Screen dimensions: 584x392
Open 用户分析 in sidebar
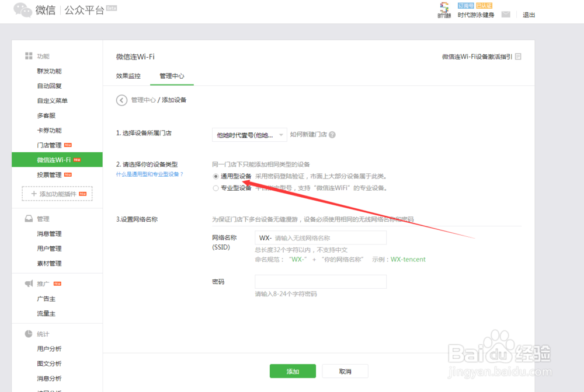(x=49, y=349)
